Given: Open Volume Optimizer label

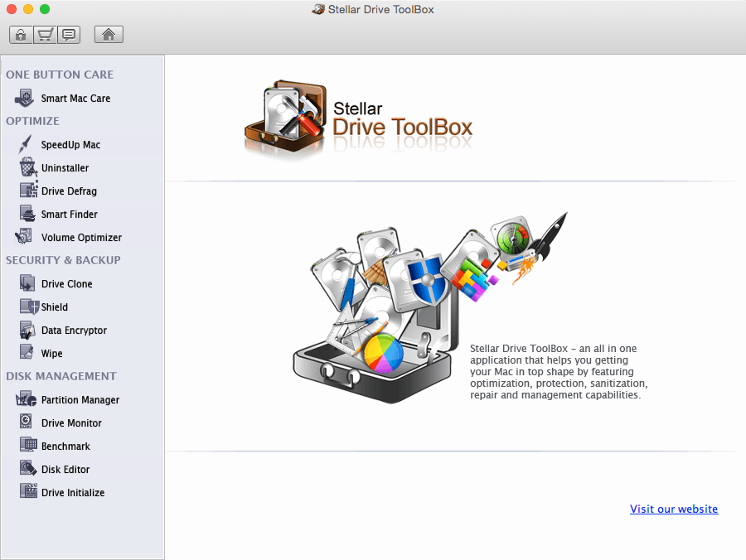Looking at the screenshot, I should 81,238.
